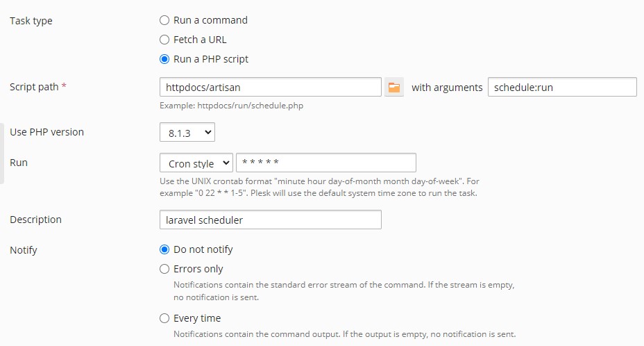The width and height of the screenshot is (644, 346).
Task: Click the 'with arguments' label text
Action: tap(447, 88)
